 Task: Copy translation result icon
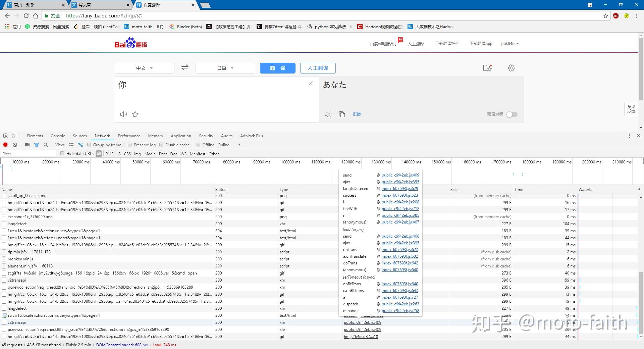click(x=342, y=114)
